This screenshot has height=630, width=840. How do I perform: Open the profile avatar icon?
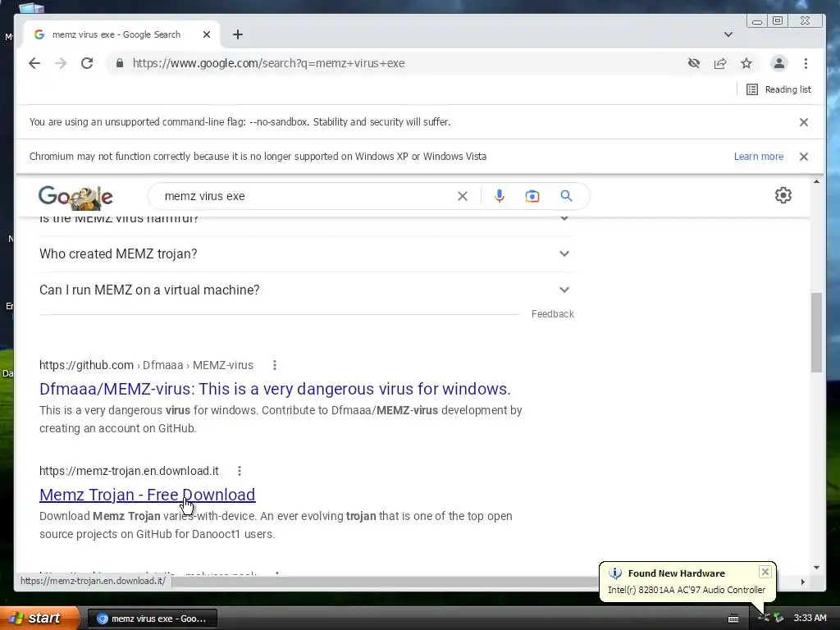779,63
